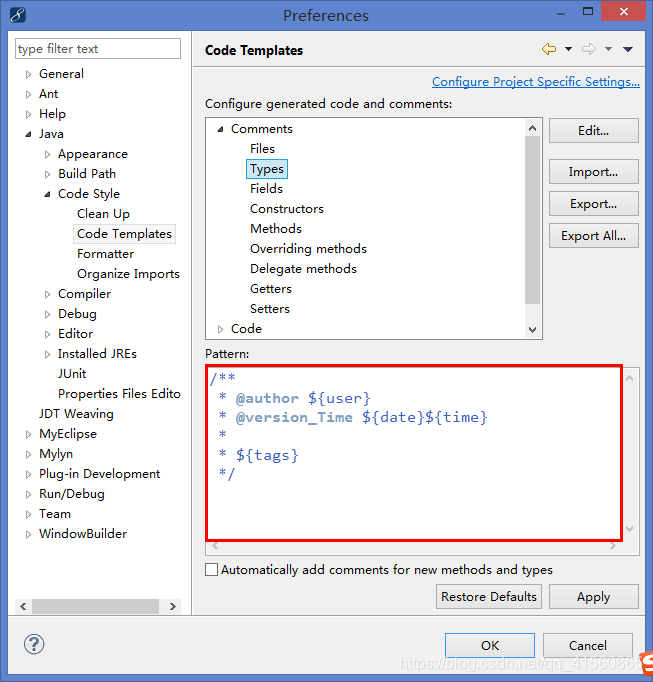Select the Types comment template
This screenshot has width=653, height=682.
[267, 169]
